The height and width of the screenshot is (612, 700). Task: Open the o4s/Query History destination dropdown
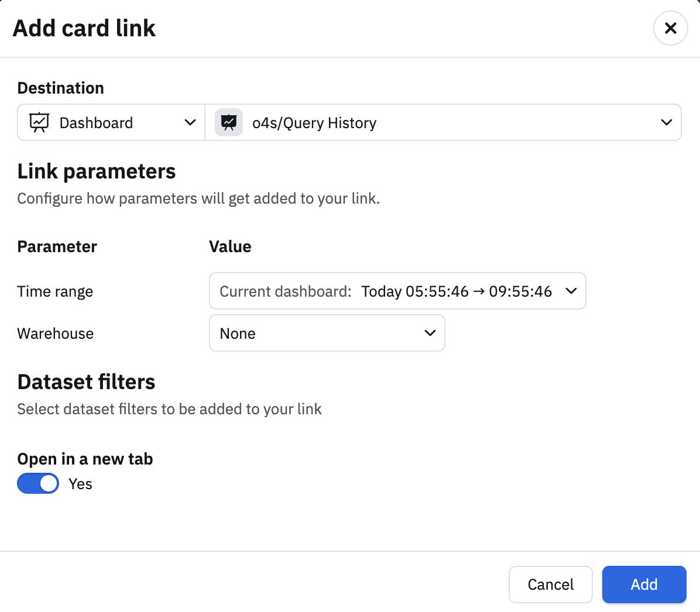point(443,122)
